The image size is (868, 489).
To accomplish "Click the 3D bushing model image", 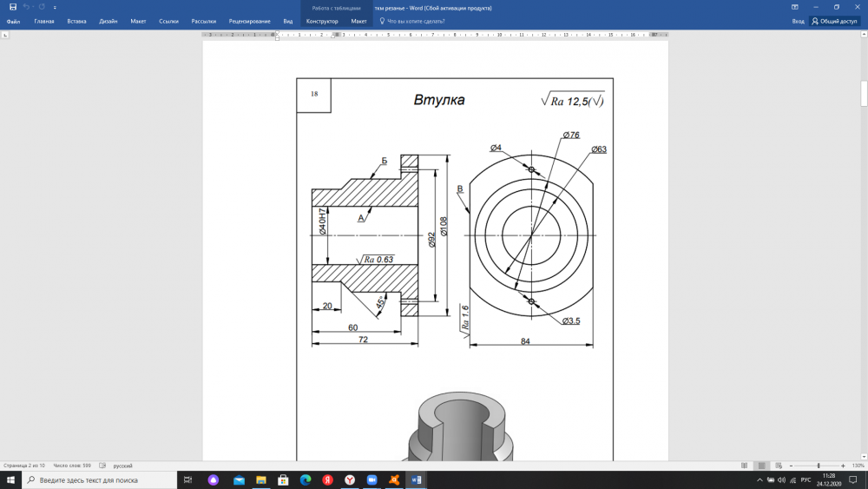I will [x=459, y=426].
